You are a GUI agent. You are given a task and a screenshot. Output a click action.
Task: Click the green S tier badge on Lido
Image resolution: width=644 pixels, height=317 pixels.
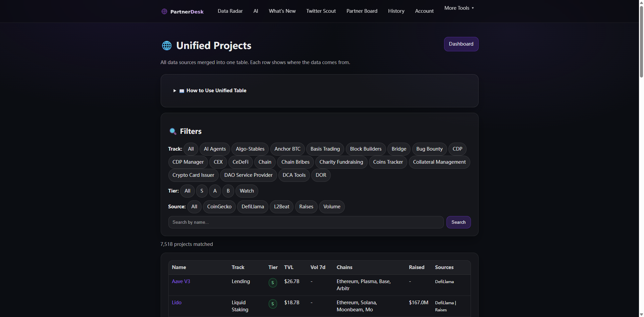pos(273,304)
